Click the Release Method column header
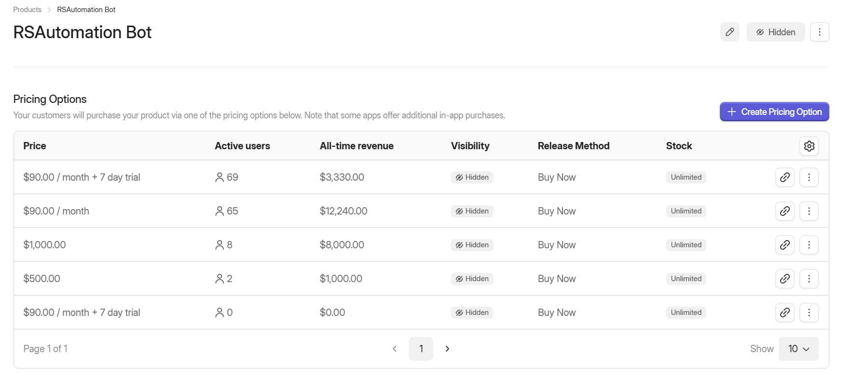This screenshot has width=868, height=384. (574, 146)
